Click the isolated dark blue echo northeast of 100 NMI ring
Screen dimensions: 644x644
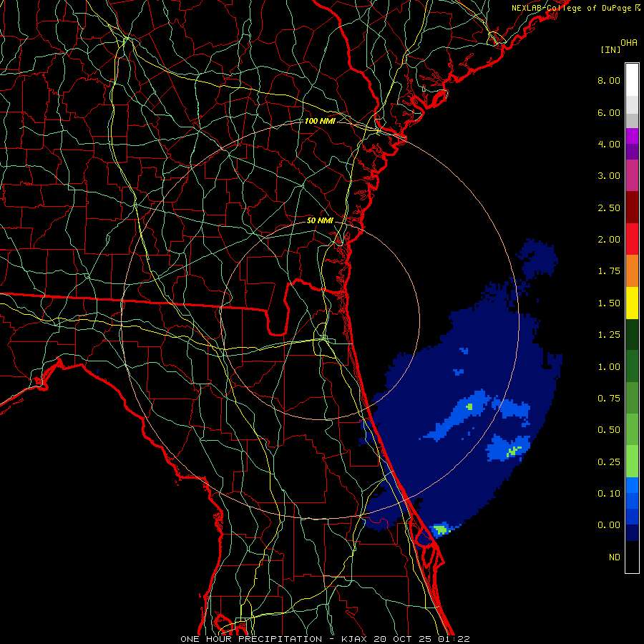click(538, 257)
